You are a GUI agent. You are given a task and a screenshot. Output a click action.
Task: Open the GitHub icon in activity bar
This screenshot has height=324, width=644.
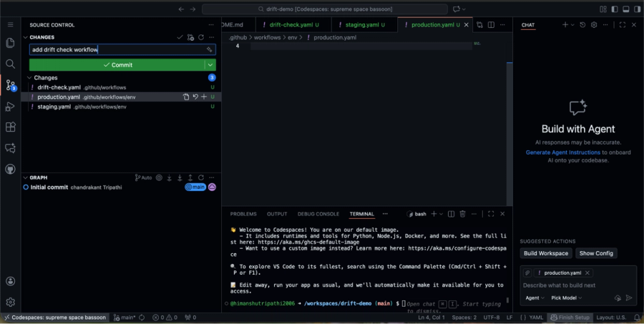click(10, 170)
